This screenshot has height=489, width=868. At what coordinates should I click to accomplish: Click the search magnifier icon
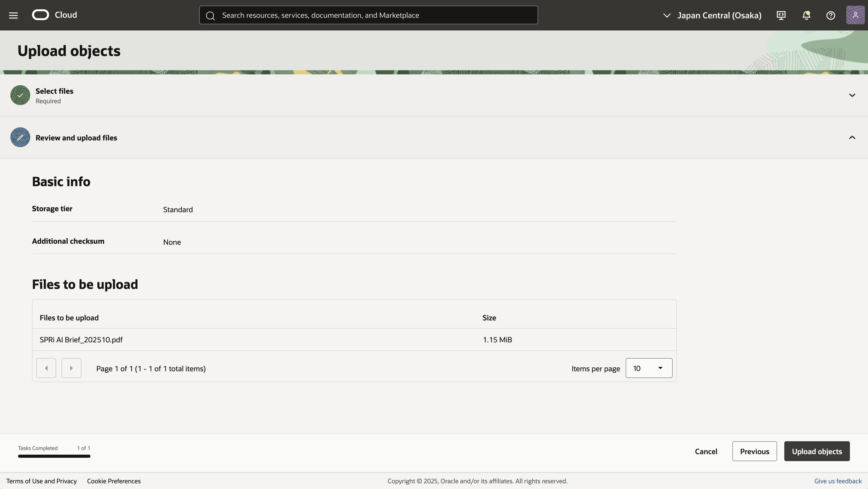210,15
